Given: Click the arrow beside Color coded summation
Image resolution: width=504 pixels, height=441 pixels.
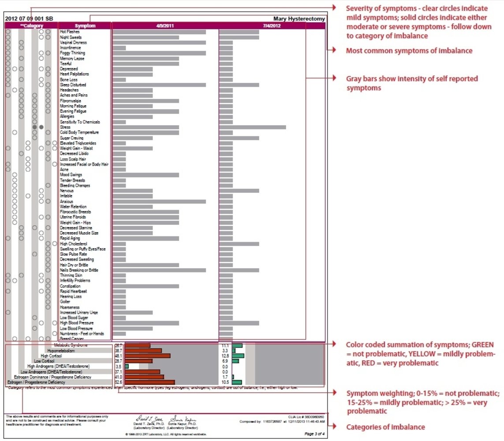Looking at the screenshot, I should pos(334,344).
